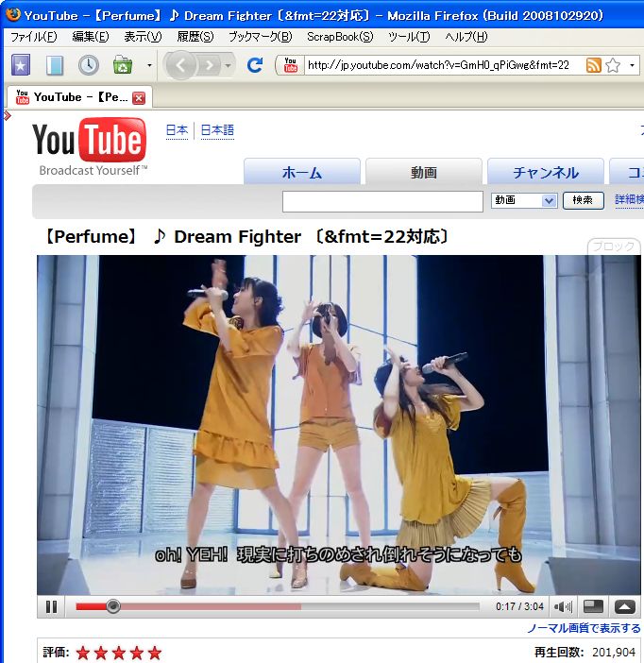The height and width of the screenshot is (663, 644).
Task: Click the 再生回数: 201,904 view count
Action: coord(585,653)
